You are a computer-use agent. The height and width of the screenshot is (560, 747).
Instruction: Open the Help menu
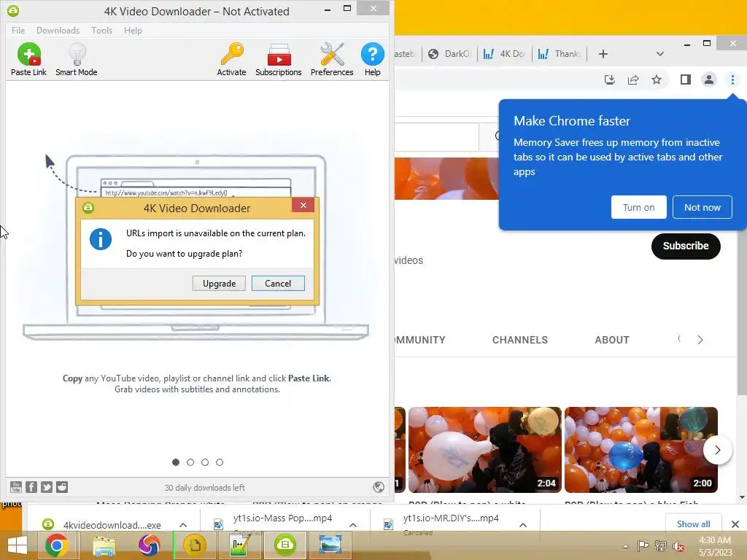pos(133,31)
